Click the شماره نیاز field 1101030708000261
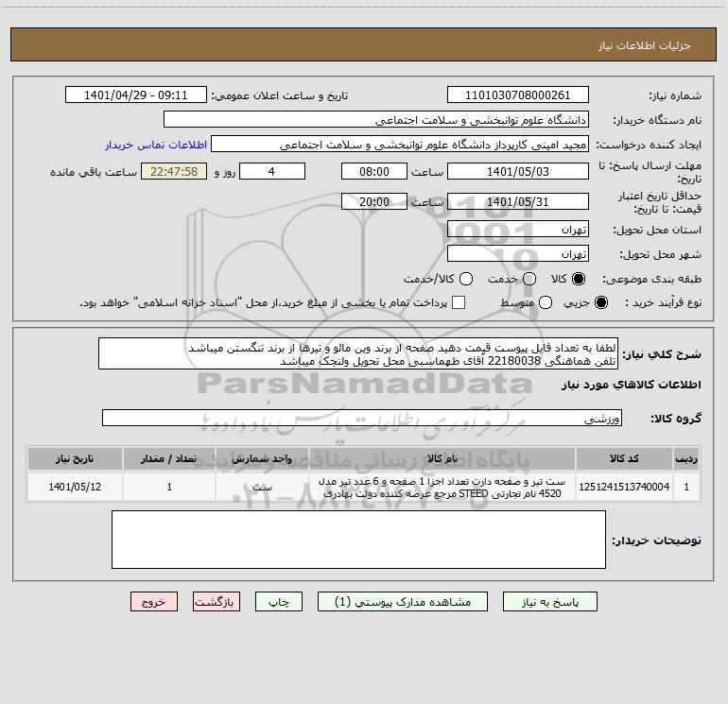Screen dimensions: 728x704 tap(518, 95)
